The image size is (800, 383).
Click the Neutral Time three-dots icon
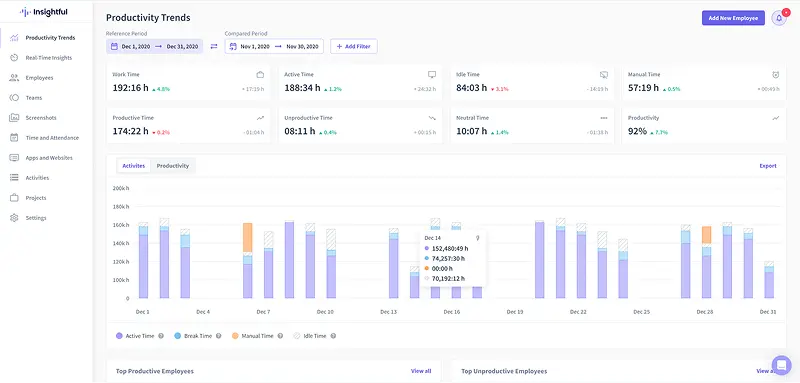click(x=604, y=118)
